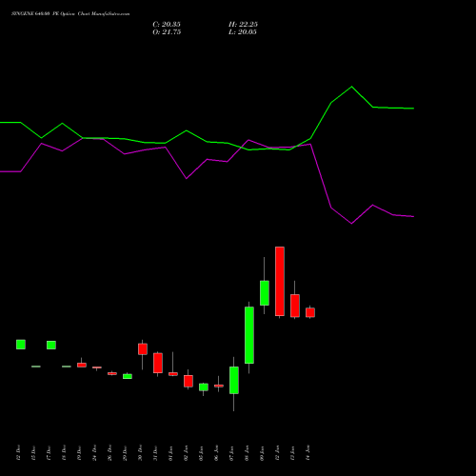Click the green candle above 12 Dec

pyautogui.click(x=21, y=345)
